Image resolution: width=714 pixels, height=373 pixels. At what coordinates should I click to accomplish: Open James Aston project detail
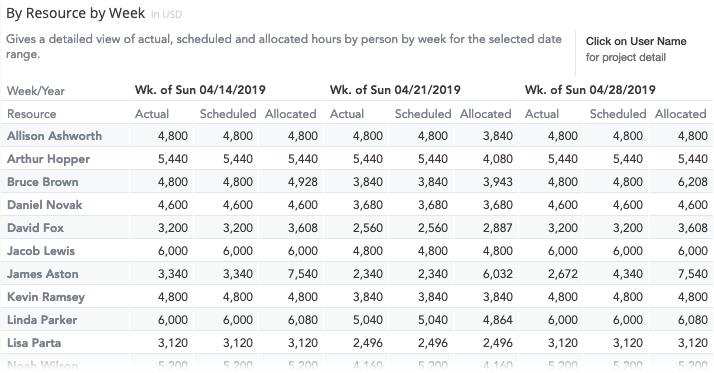(x=43, y=274)
